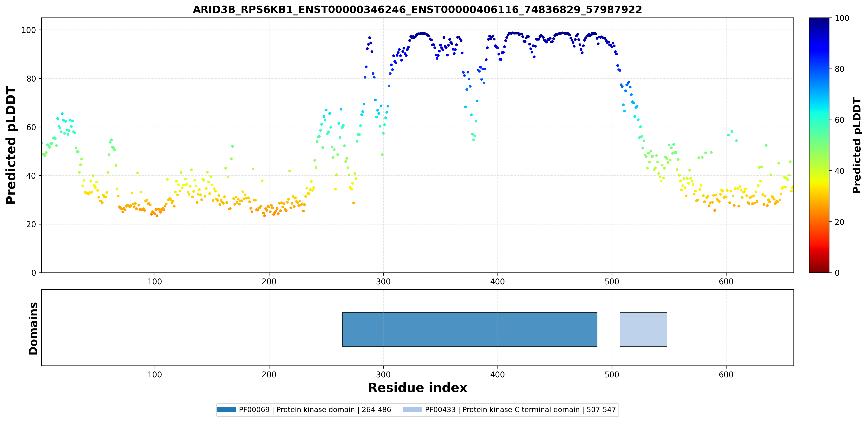Click y-axis tick label 80

[31, 79]
